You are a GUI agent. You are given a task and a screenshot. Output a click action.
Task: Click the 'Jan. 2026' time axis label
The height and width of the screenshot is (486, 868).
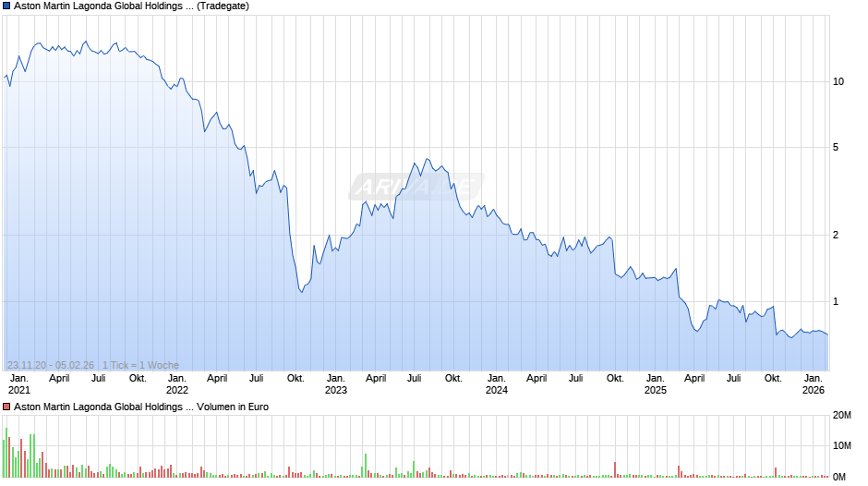[814, 384]
